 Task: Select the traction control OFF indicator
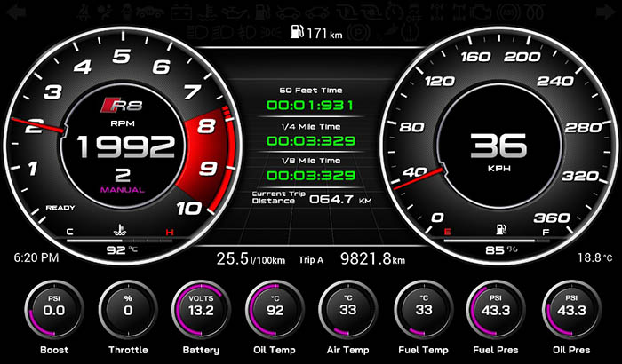pos(413,12)
